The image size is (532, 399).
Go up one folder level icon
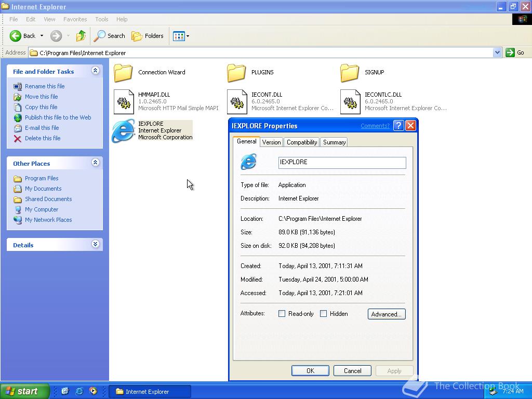[81, 36]
